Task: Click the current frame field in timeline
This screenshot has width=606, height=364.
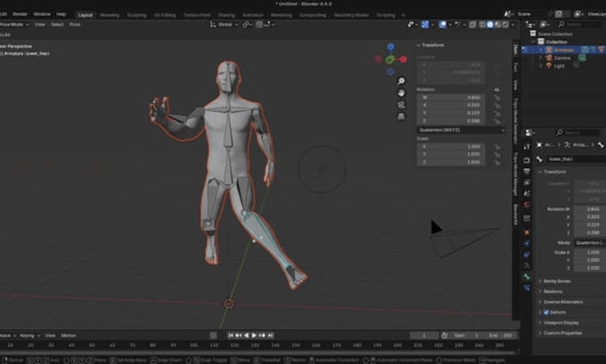Action: pos(424,336)
